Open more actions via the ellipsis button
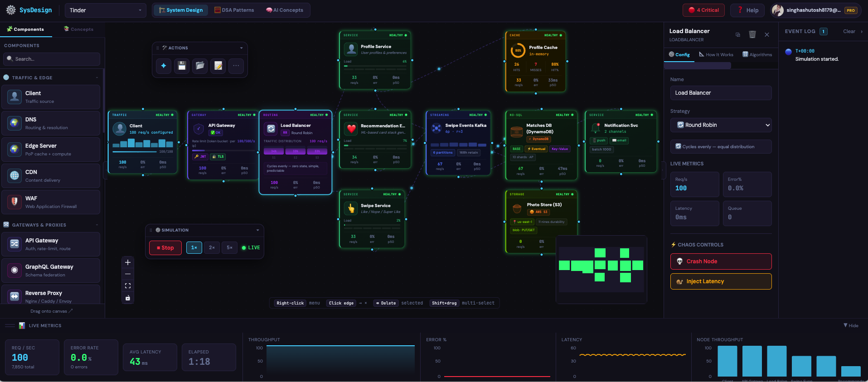The width and height of the screenshot is (868, 382). coord(236,66)
